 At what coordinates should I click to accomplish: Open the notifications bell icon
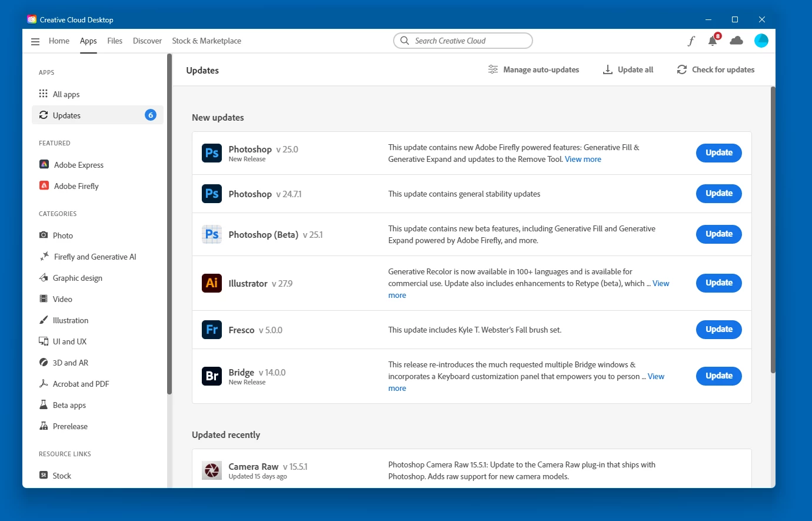[x=713, y=41]
